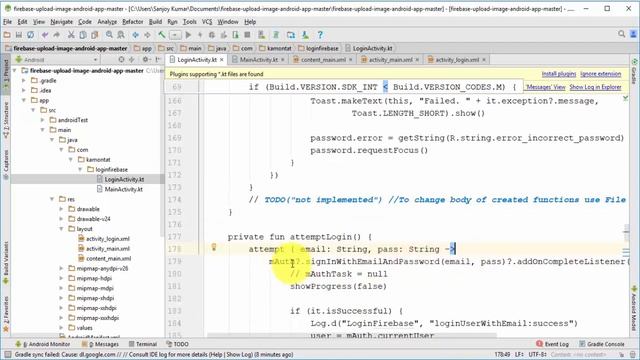Select content_main.xml in project tree
Image resolution: width=640 pixels, height=360 pixels.
point(108,258)
